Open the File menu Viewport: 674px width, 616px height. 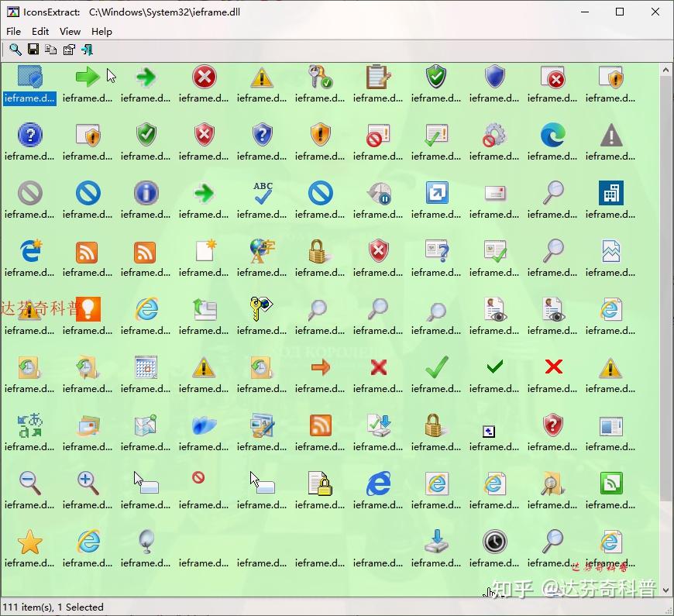13,31
